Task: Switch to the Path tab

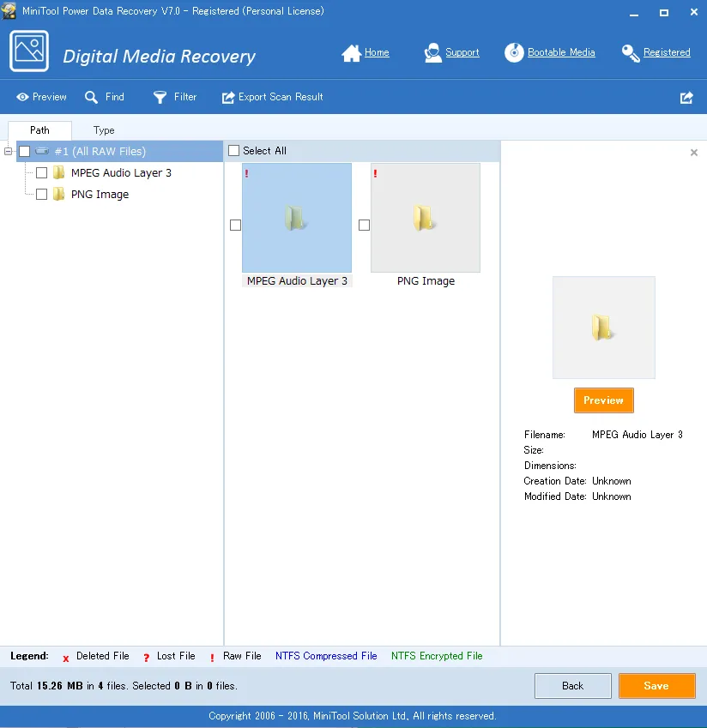Action: [x=39, y=130]
